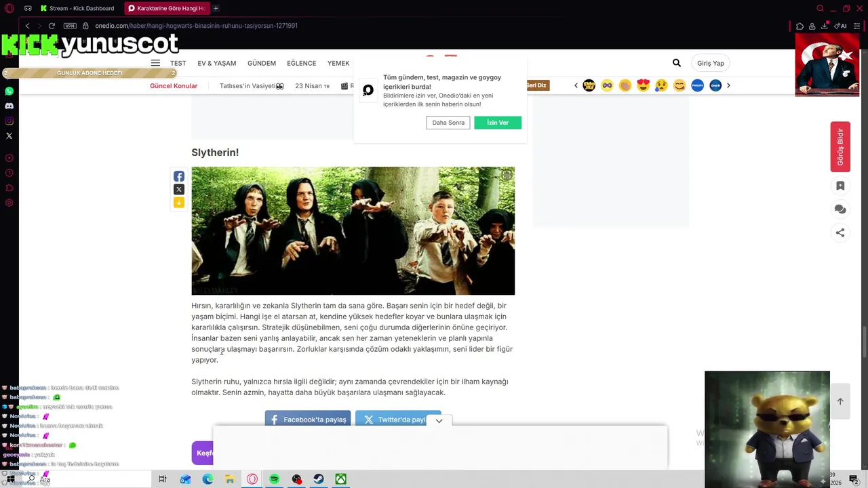The width and height of the screenshot is (868, 488).
Task: Collapse the bottom ad with down chevron
Action: [439, 421]
